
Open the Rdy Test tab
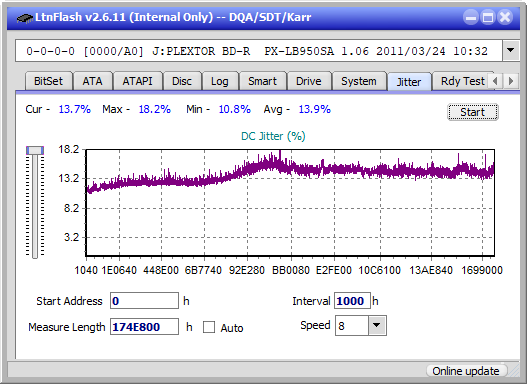point(462,81)
